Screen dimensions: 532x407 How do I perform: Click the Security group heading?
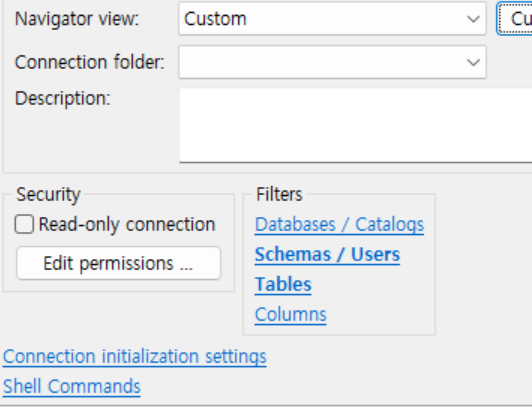[48, 195]
